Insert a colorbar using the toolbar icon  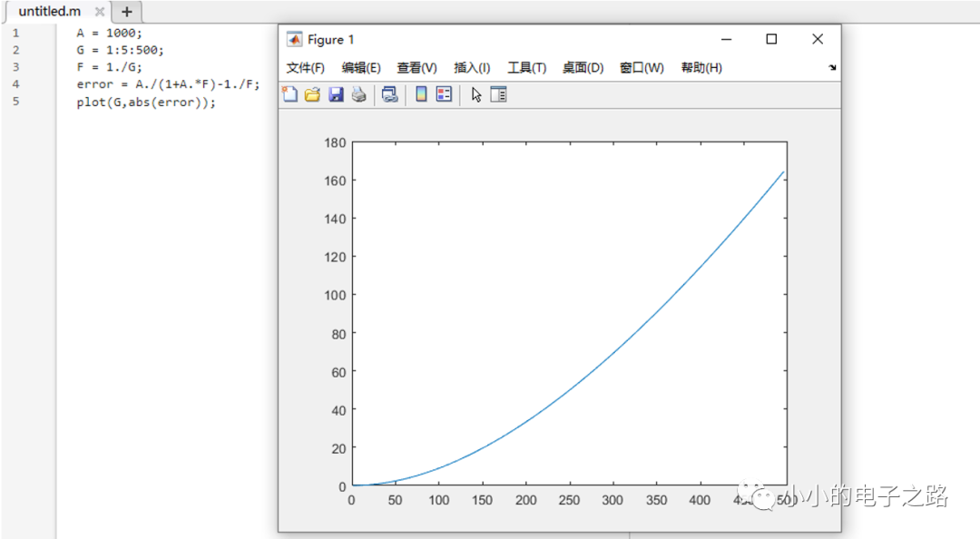coord(421,94)
